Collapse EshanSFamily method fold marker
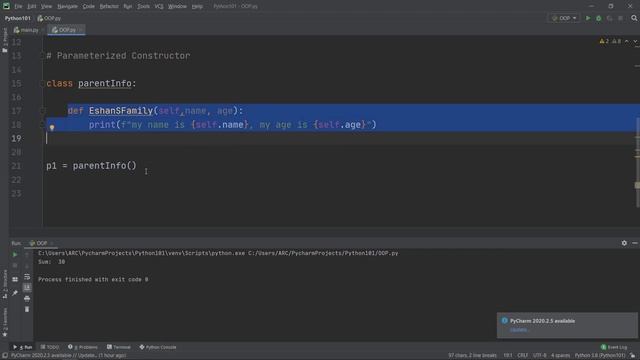The image size is (640, 360). [x=42, y=111]
